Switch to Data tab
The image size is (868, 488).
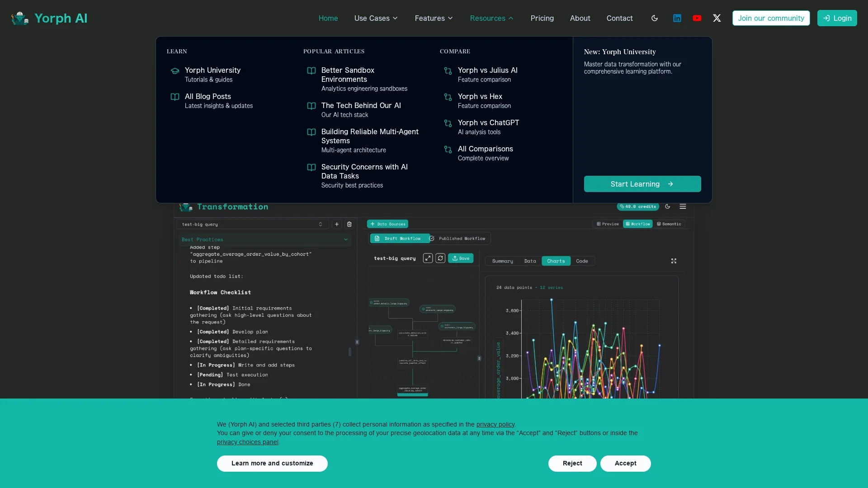530,261
